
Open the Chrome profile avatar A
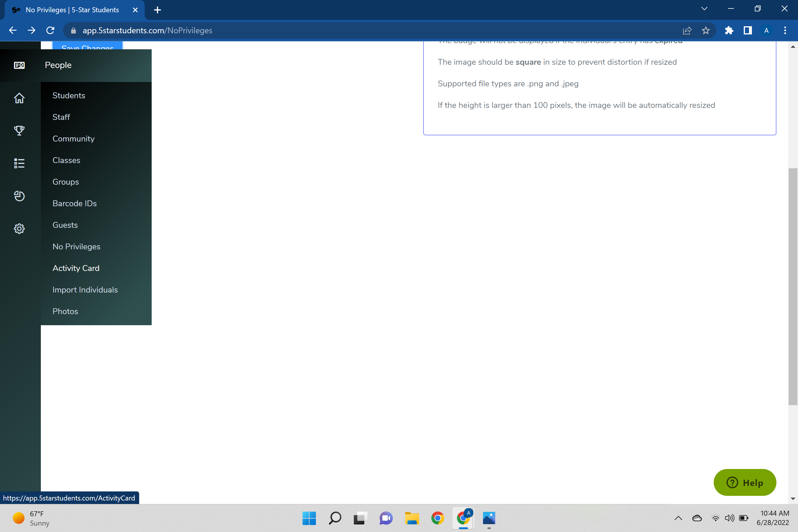pos(766,31)
